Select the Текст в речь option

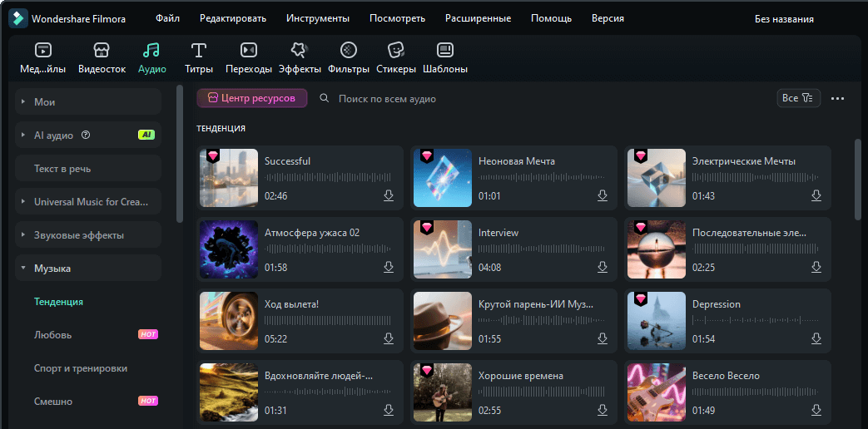click(62, 169)
